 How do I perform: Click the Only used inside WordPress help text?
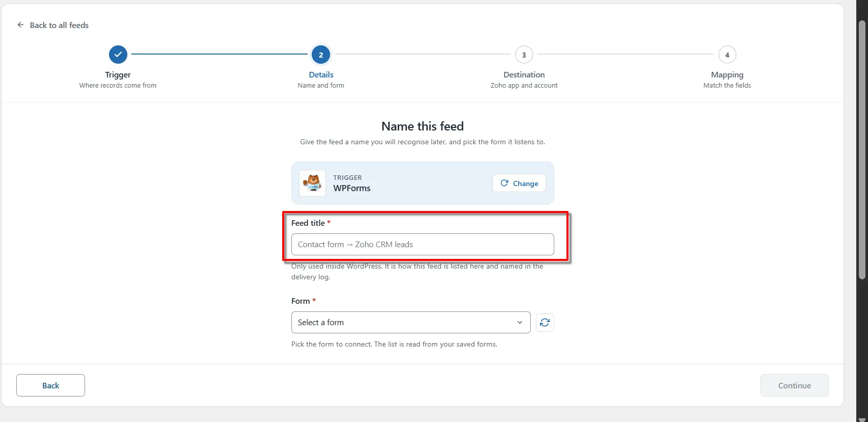click(x=417, y=272)
